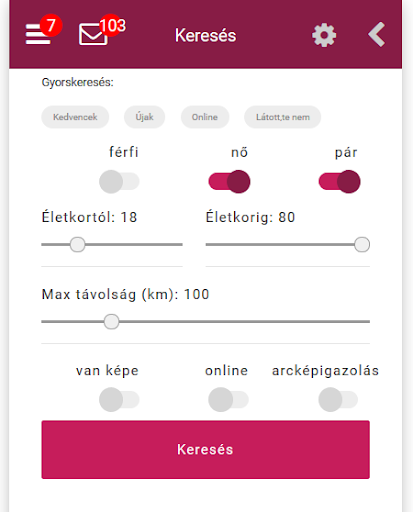
Task: Enable the férfi toggle
Action: coord(119,182)
